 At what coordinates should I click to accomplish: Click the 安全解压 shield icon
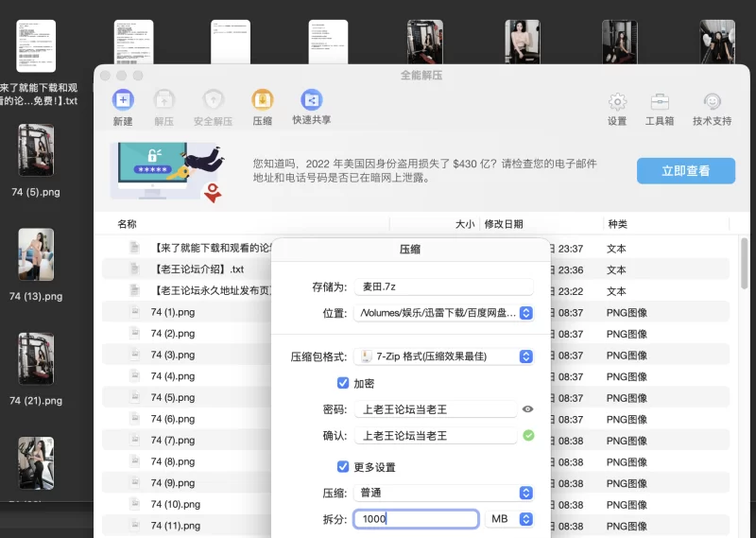pos(213,99)
